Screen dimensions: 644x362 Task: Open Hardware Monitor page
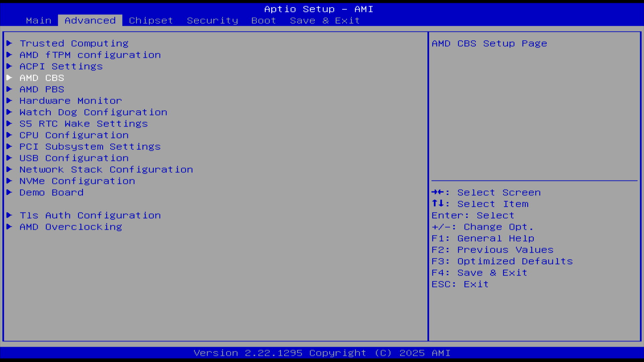pyautogui.click(x=70, y=101)
